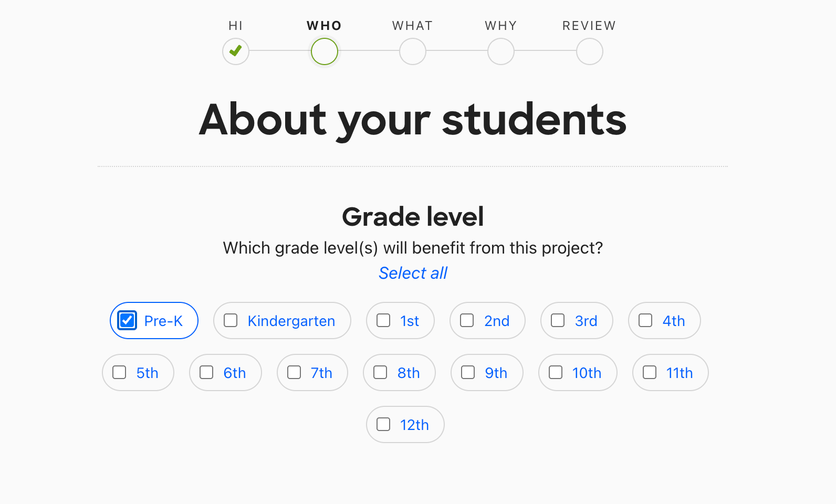Select the 3rd grade checkbox
The height and width of the screenshot is (504, 836).
point(558,320)
